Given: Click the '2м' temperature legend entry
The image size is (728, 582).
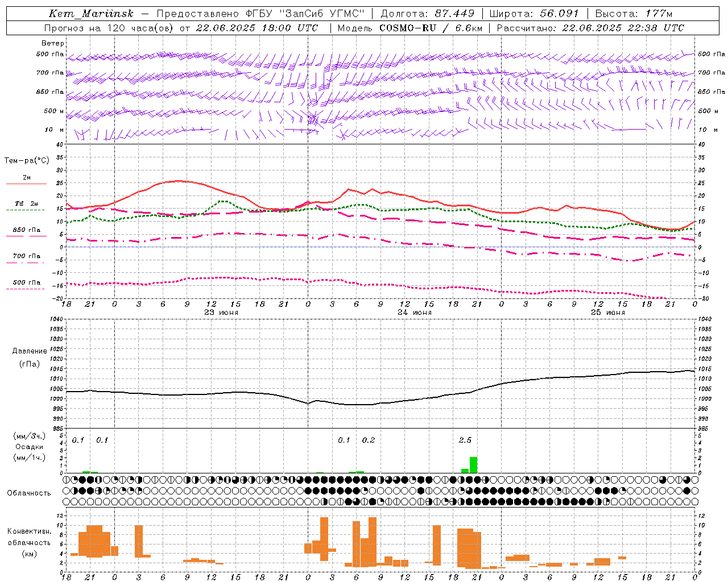Looking at the screenshot, I should [x=27, y=178].
